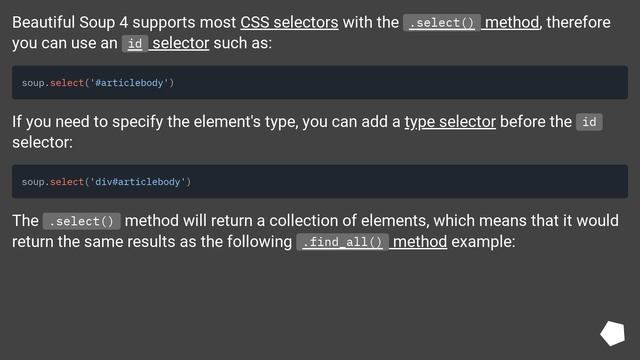Open the CSS selectors link

pos(289,22)
